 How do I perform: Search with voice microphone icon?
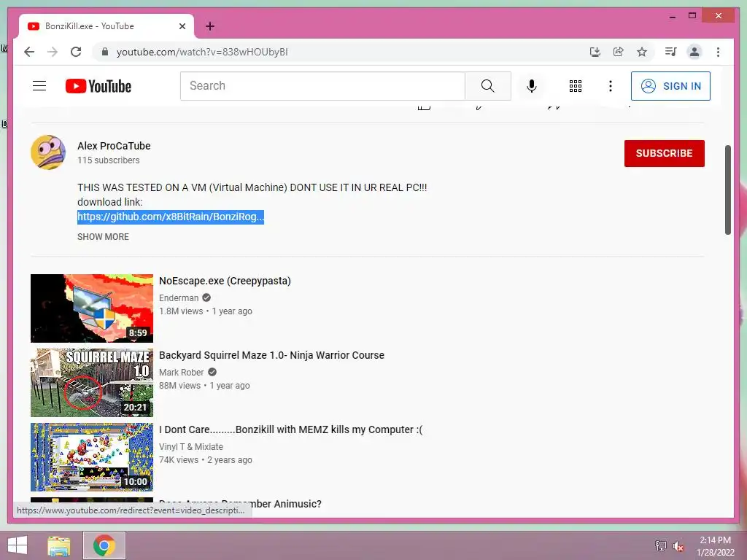click(x=532, y=86)
